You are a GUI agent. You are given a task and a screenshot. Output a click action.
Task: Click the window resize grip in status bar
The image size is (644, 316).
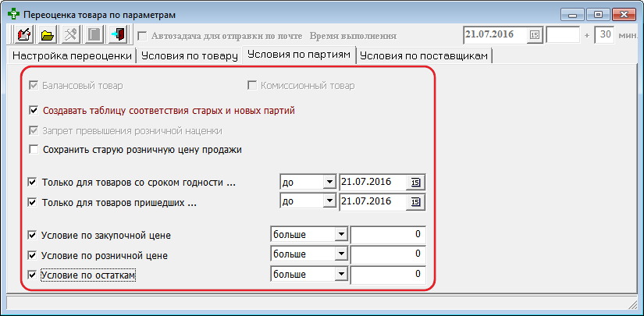(x=632, y=304)
